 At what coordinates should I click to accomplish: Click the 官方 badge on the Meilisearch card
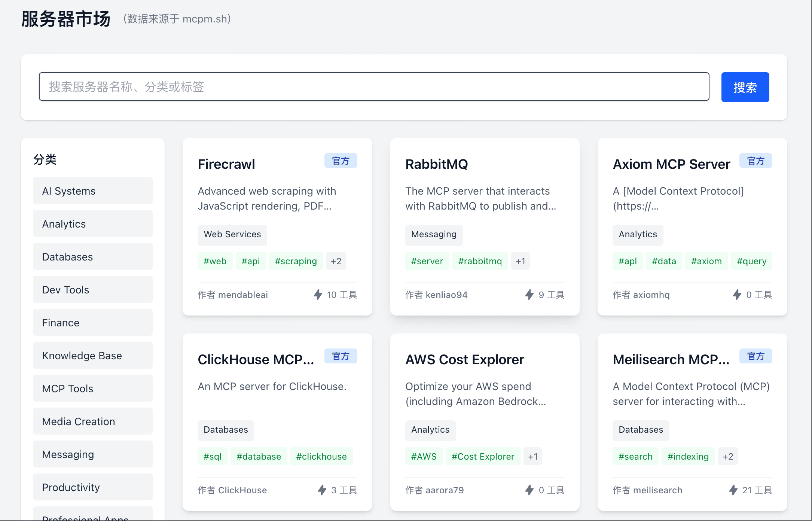755,356
